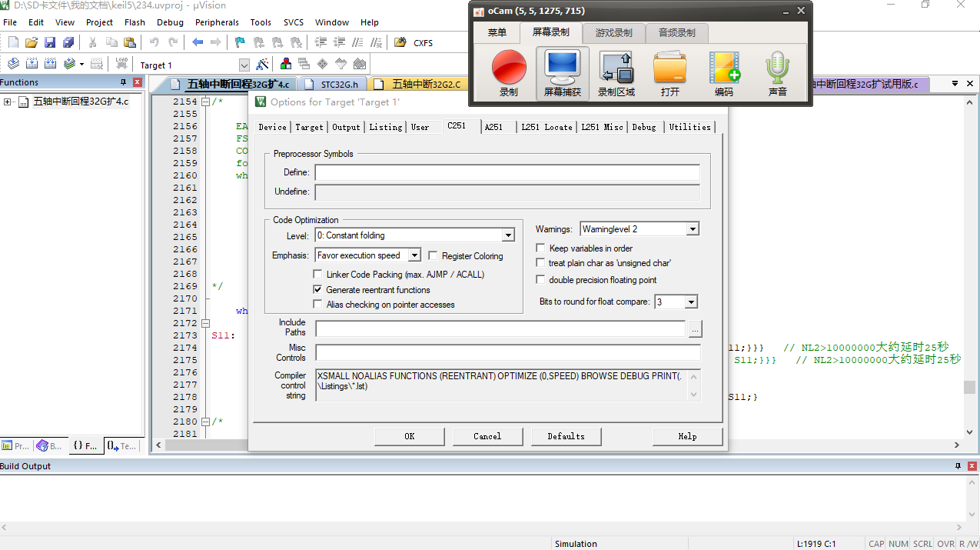Click the Batch Build icon
Screen dimensions: 980x550
tap(69, 64)
